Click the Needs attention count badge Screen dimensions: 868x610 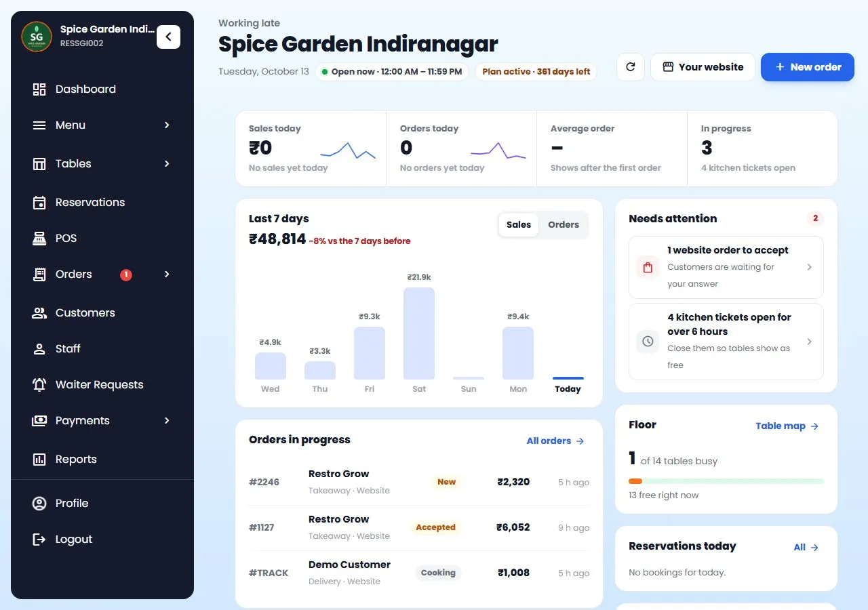tap(815, 218)
